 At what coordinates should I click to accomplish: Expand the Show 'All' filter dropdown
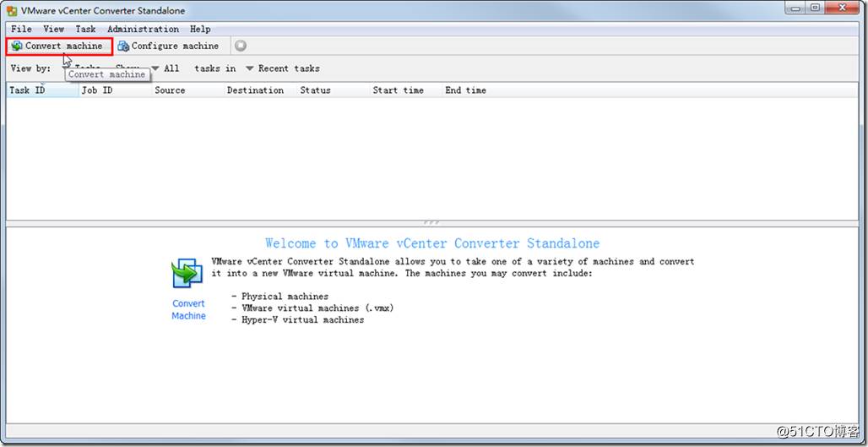156,68
